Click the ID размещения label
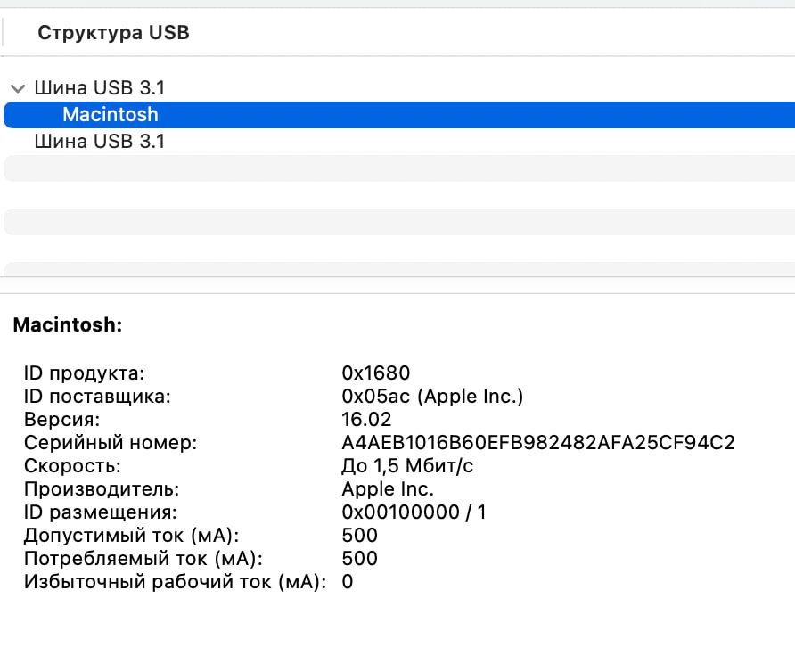 (101, 512)
